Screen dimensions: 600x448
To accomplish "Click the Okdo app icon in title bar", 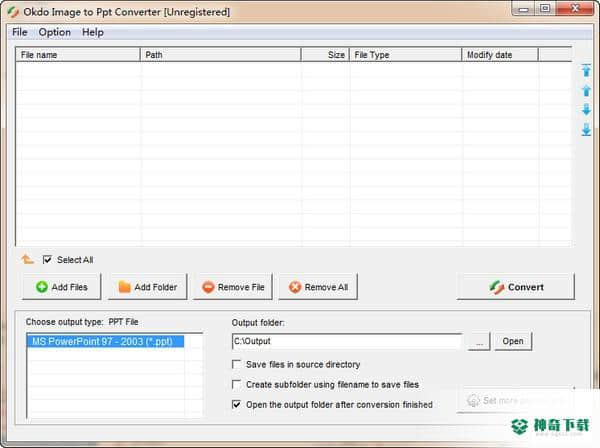I will point(13,12).
